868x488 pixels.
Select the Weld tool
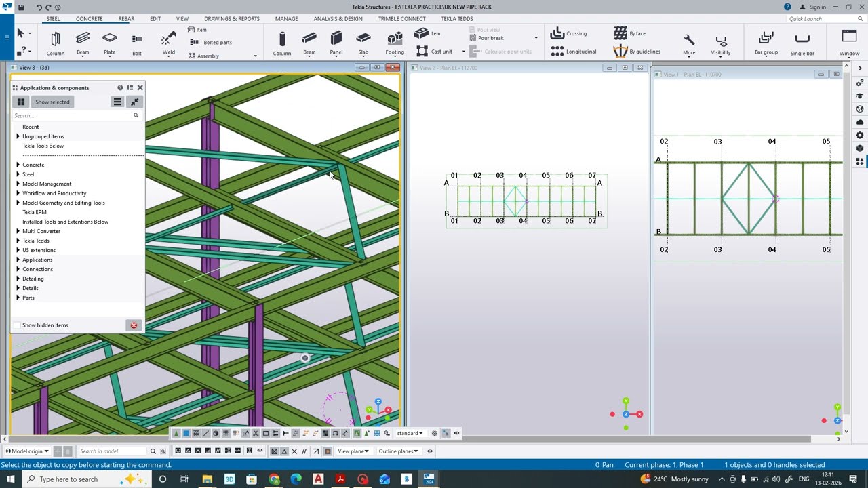169,43
